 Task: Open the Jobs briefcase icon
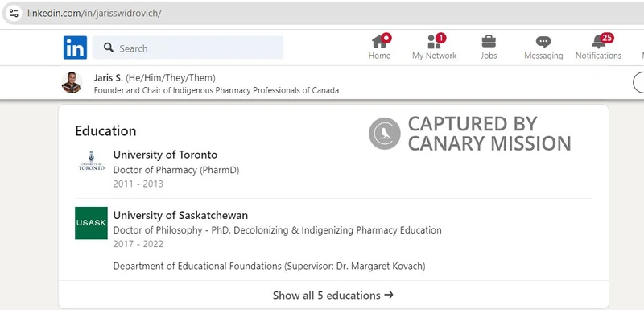(489, 42)
